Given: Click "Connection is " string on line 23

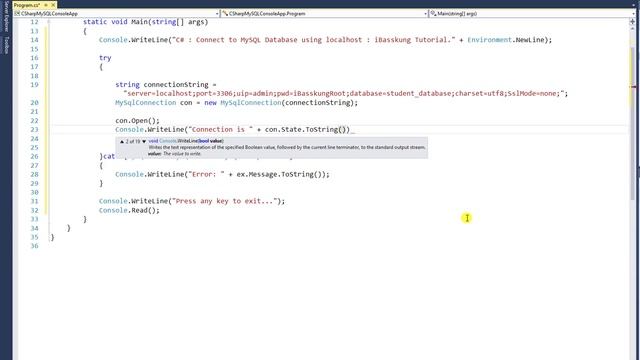Looking at the screenshot, I should coord(220,129).
